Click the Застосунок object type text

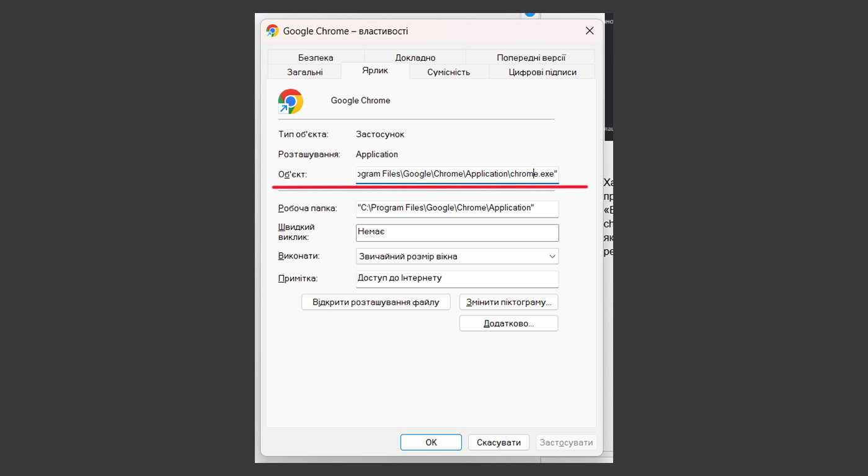pos(380,134)
